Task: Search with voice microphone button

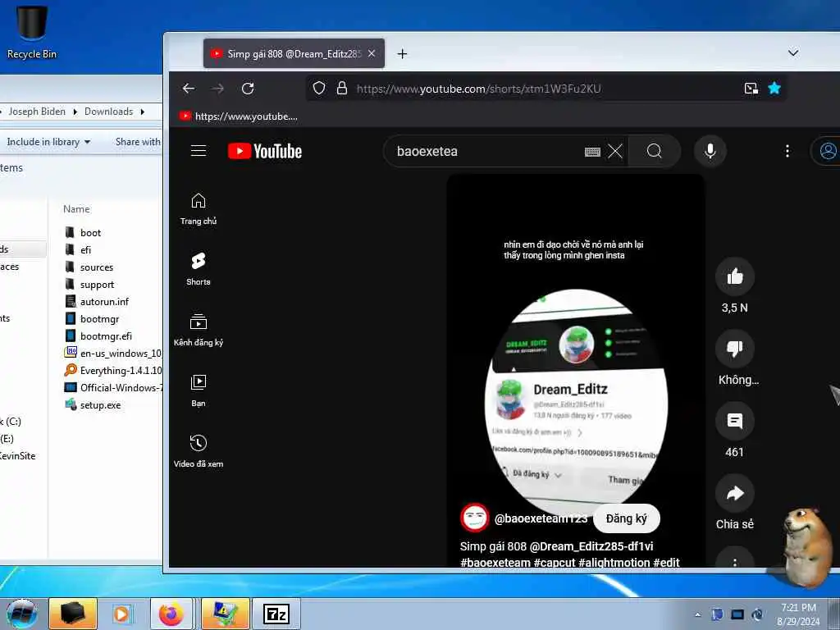Action: [x=710, y=151]
